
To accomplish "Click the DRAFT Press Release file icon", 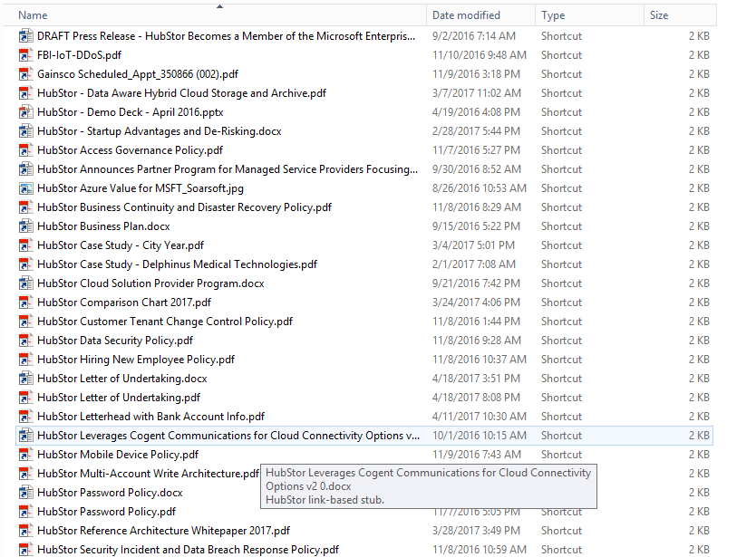I will point(25,36).
